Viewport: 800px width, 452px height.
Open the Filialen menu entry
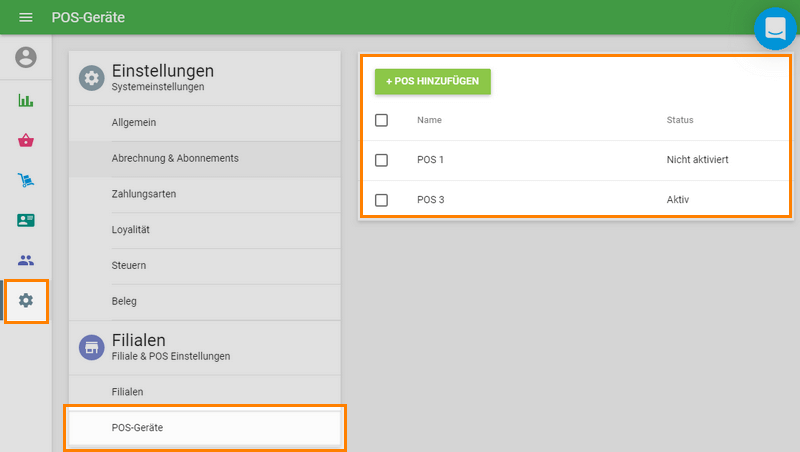pyautogui.click(x=205, y=392)
